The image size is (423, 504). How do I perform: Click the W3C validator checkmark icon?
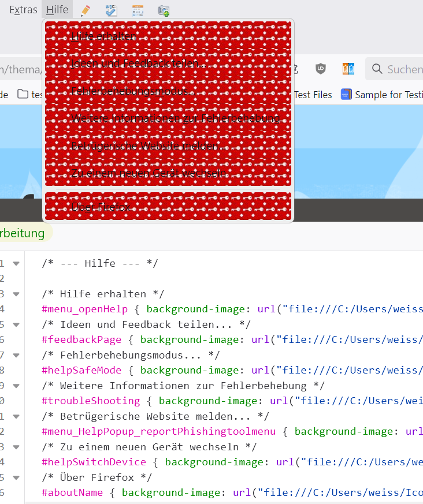[x=111, y=10]
